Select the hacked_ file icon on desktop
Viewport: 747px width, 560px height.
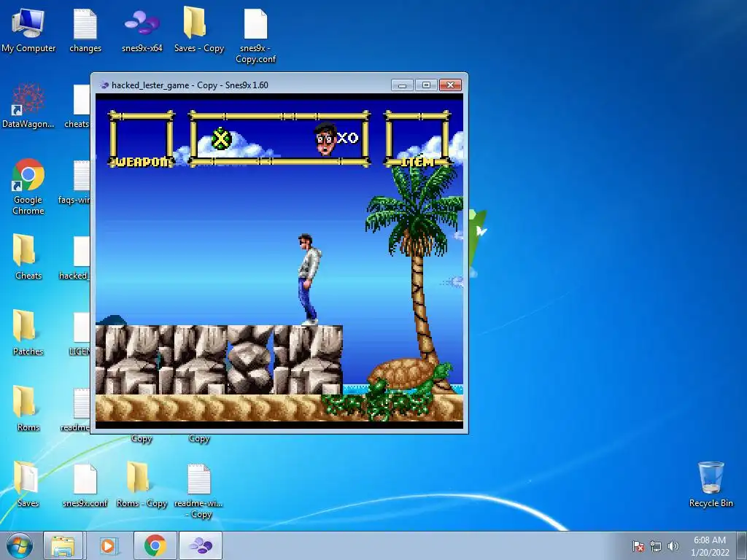click(x=76, y=257)
